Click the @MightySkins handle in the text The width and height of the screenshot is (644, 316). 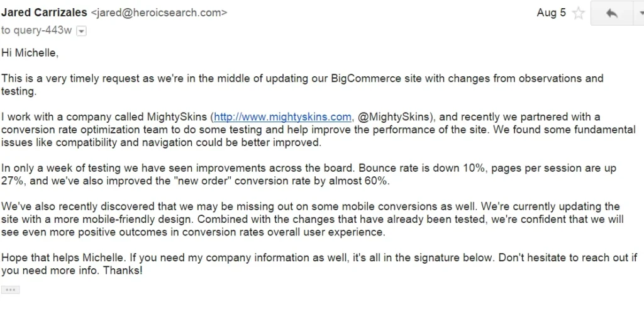point(394,117)
